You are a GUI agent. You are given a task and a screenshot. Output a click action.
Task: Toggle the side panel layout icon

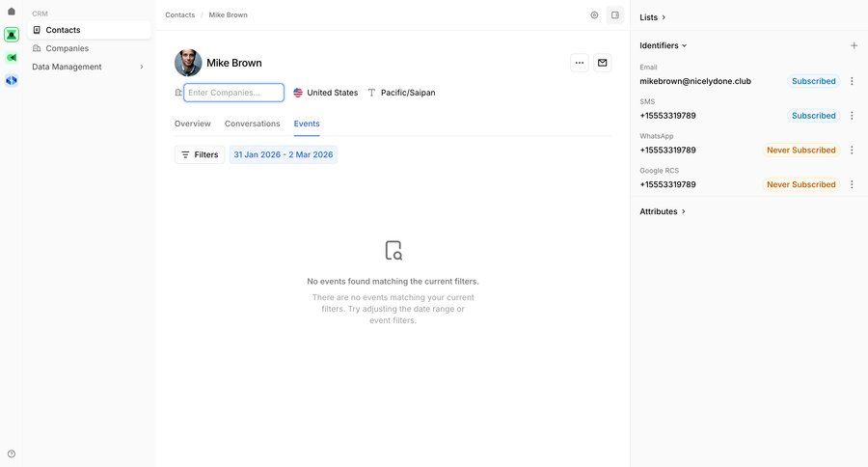615,15
